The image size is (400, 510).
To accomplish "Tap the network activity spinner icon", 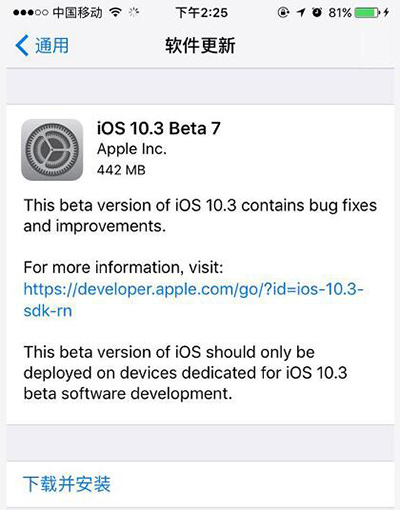I will coord(134,13).
